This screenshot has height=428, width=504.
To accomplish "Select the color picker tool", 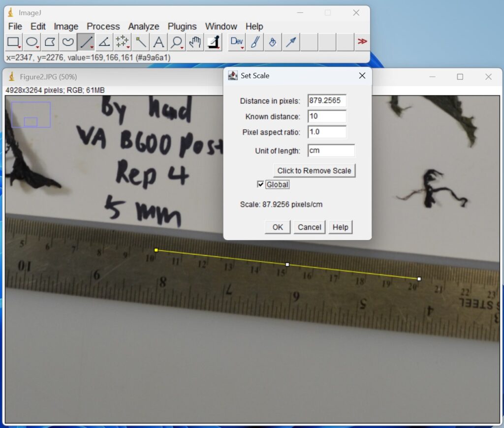I will click(x=213, y=42).
